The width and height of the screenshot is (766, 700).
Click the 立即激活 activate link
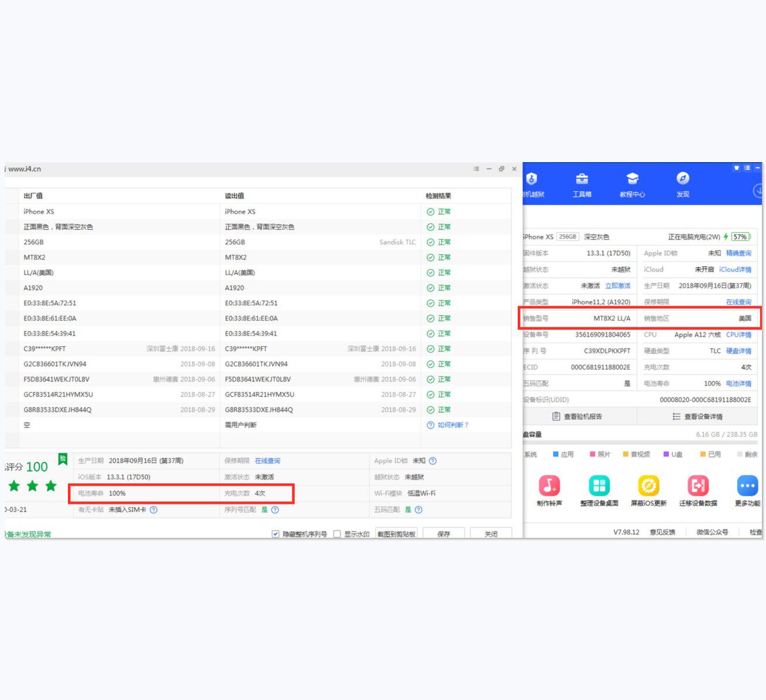pos(618,286)
